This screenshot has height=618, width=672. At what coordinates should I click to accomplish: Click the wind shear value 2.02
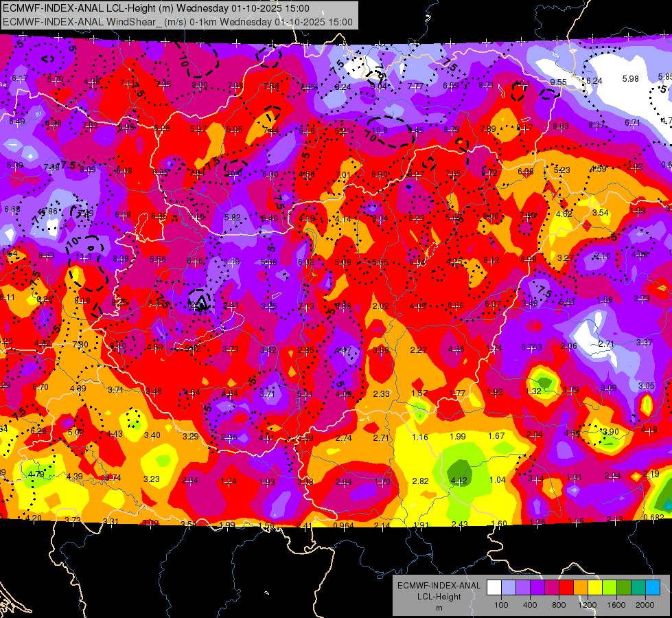point(380,306)
